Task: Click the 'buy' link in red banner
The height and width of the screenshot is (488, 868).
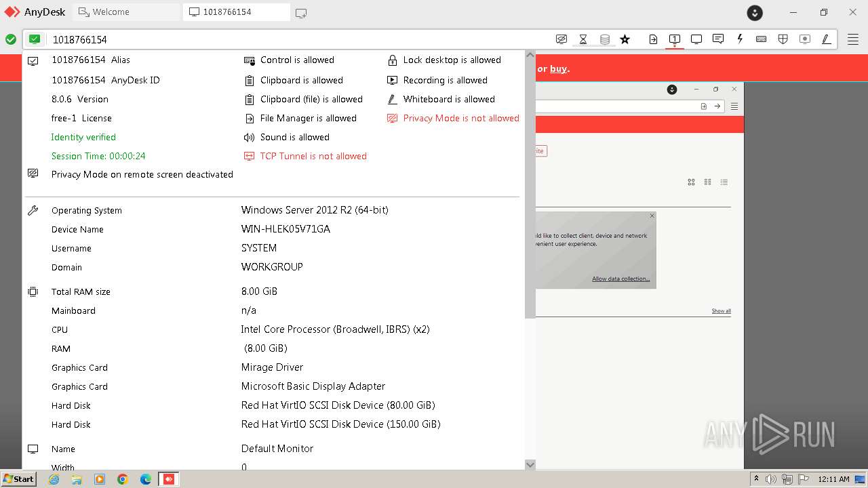Action: click(x=559, y=68)
